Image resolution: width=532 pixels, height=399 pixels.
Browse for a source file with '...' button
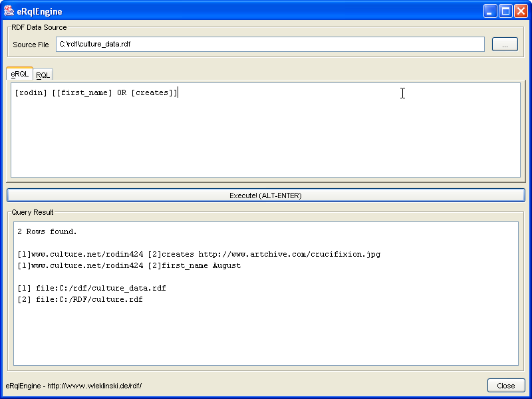pyautogui.click(x=505, y=45)
